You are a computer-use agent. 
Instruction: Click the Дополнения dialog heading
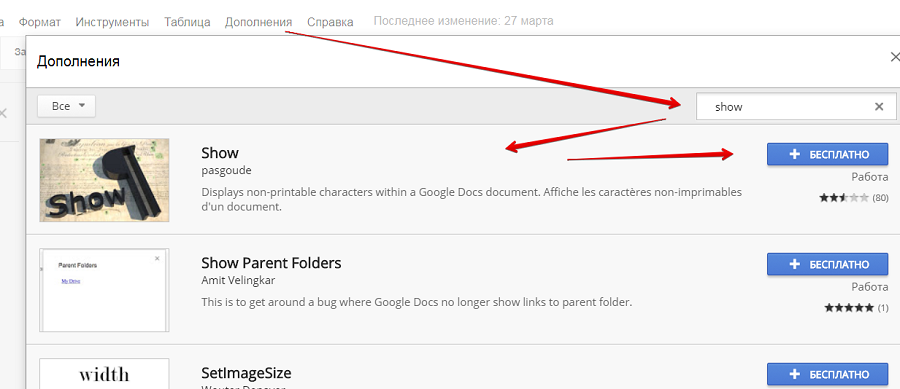(78, 61)
